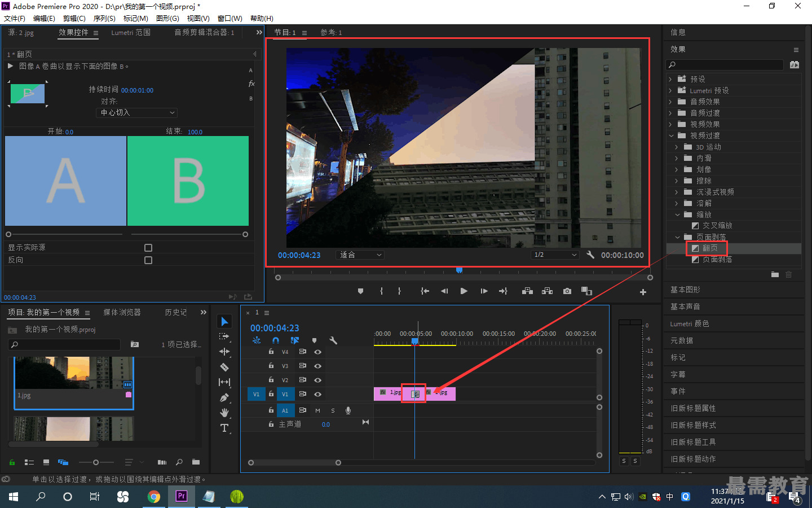Select the Slip tool
Image resolution: width=812 pixels, height=508 pixels.
(224, 382)
